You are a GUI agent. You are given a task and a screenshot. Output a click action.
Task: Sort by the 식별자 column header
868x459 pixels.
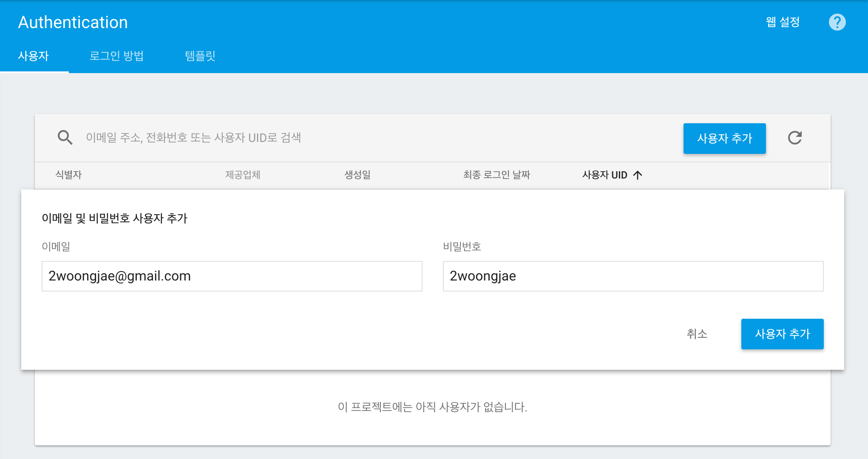click(68, 175)
